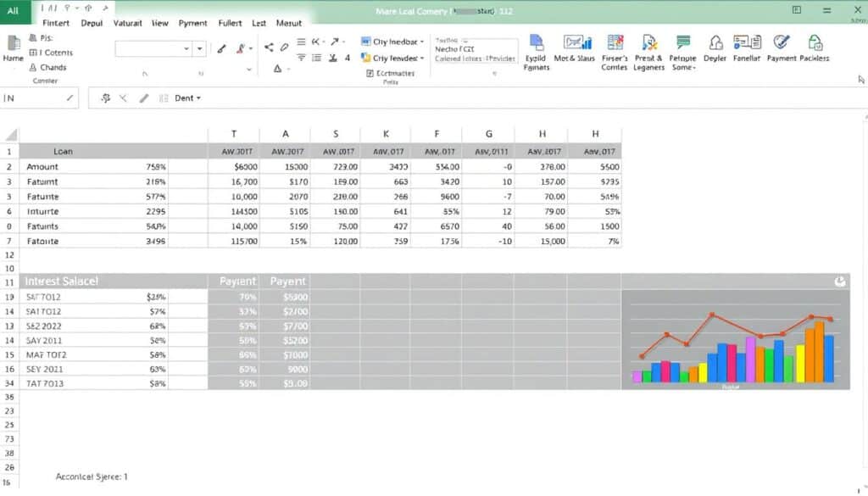Image resolution: width=868 pixels, height=496 pixels.
Task: Click the Name Box field
Action: (x=39, y=98)
